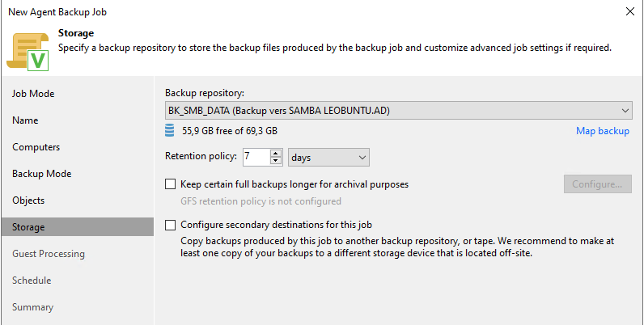Go to the Schedule step
This screenshot has width=644, height=325.
coord(32,281)
